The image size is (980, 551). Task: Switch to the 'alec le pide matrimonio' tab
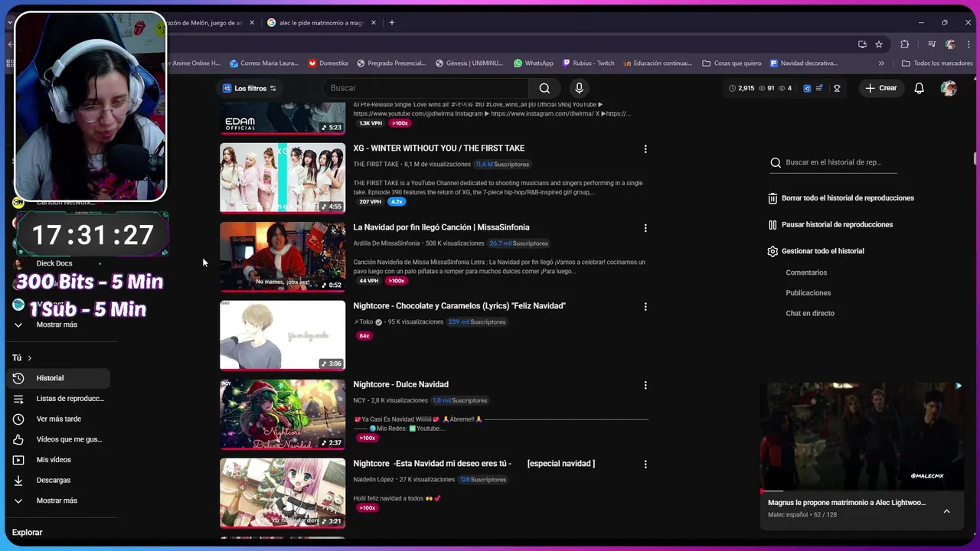[321, 23]
